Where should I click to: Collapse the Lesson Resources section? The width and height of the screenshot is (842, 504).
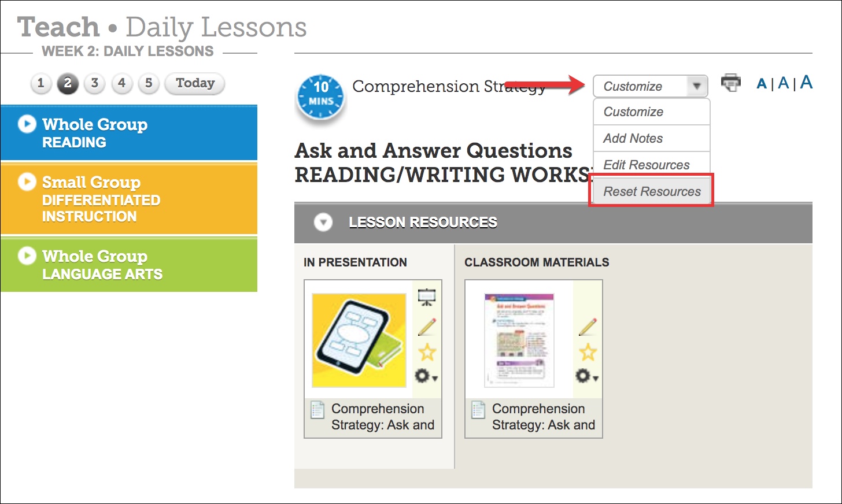323,223
